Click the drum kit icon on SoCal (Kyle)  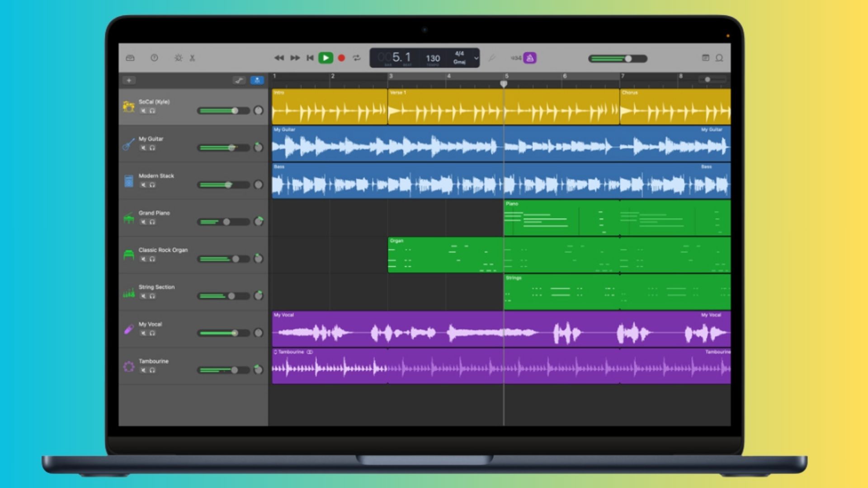click(x=129, y=105)
